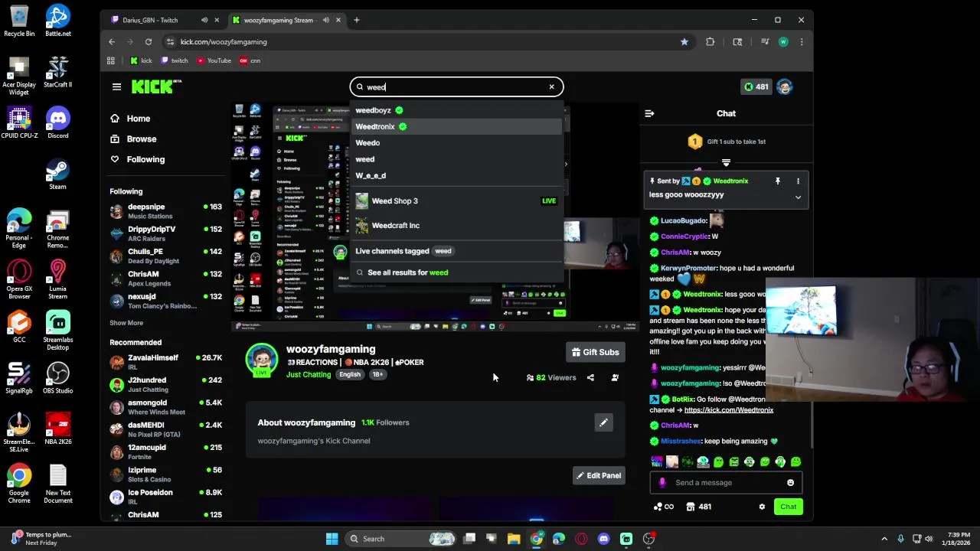Mute the woozyfamgaming tab audio icon
Screen dimensions: 980x551
coord(326,20)
